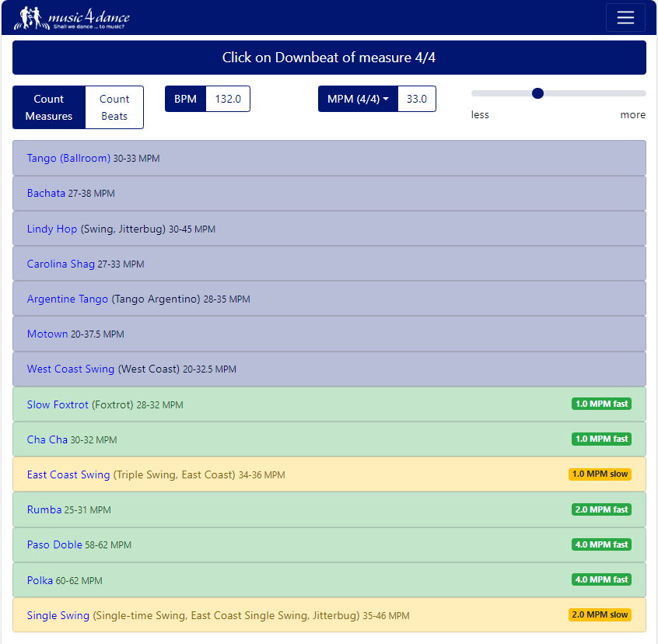Click the East Coast Swing 1.0 MPM slow badge
Viewport: 658px width, 644px height.
click(x=600, y=474)
